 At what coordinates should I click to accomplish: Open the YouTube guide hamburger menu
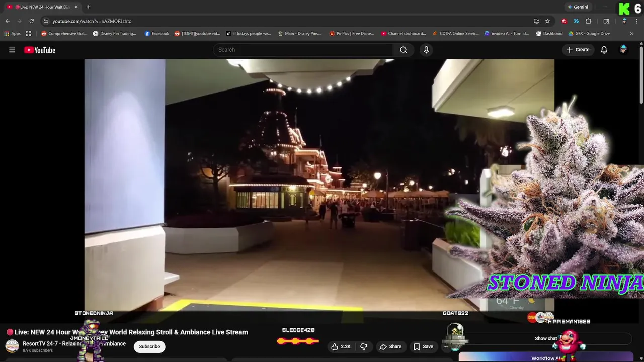click(x=12, y=50)
